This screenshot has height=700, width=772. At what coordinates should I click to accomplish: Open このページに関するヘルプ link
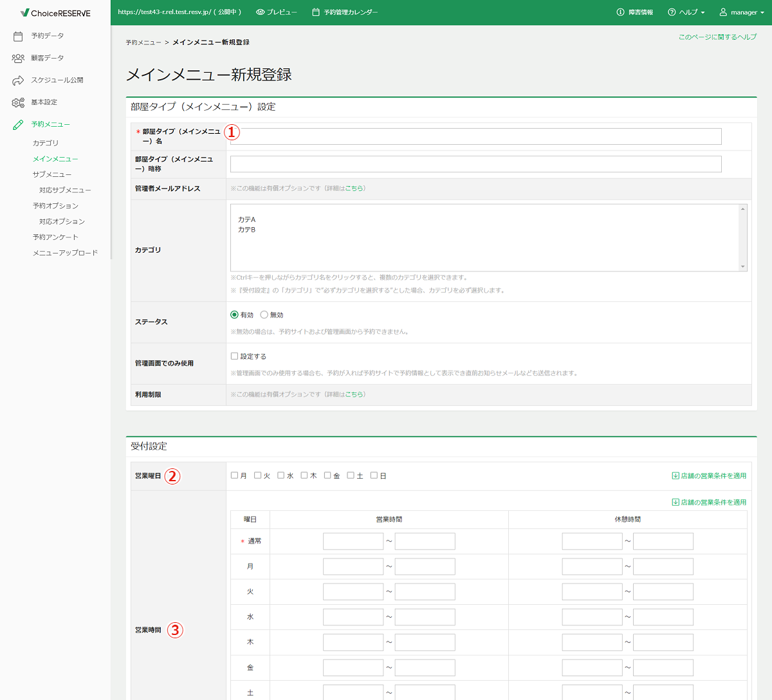coord(717,37)
